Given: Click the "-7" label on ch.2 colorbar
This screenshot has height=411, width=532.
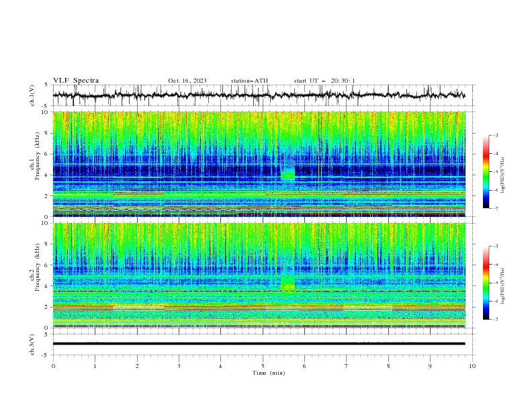Looking at the screenshot, I should (x=495, y=320).
